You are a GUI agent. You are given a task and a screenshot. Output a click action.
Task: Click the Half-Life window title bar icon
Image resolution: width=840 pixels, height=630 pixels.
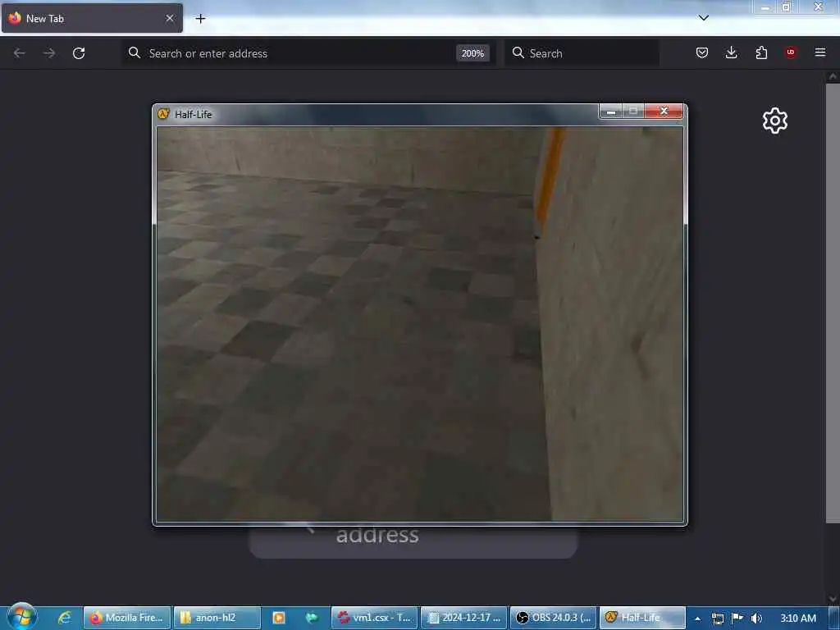pos(163,113)
